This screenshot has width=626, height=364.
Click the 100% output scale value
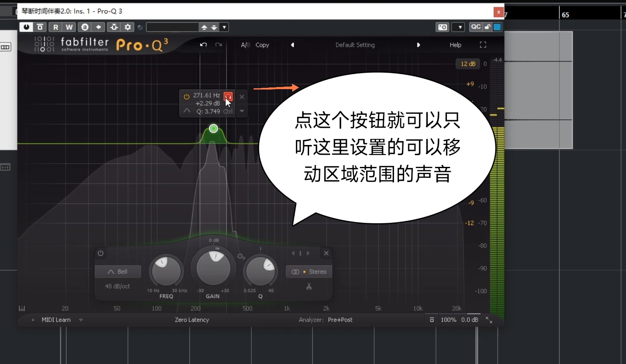(448, 320)
